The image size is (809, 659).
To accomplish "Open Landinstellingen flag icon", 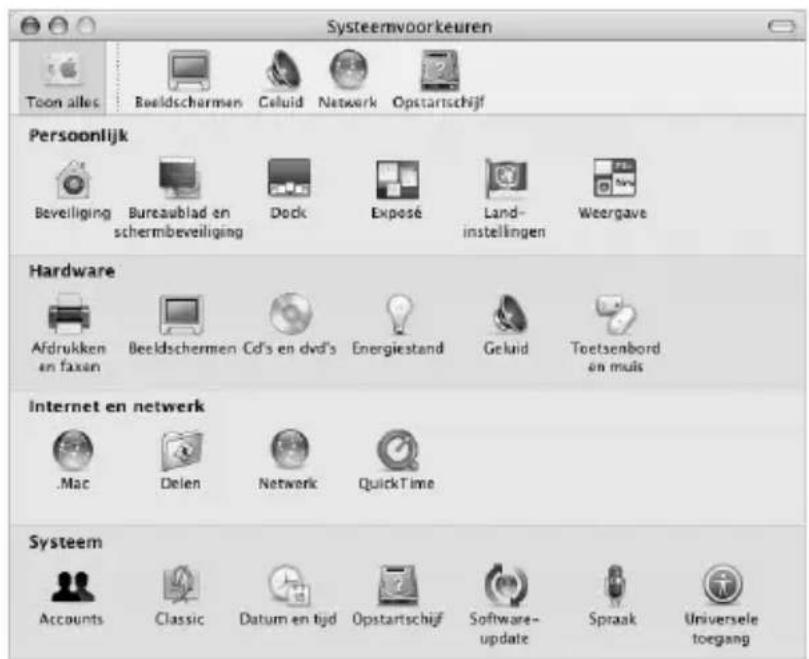I will click(505, 178).
